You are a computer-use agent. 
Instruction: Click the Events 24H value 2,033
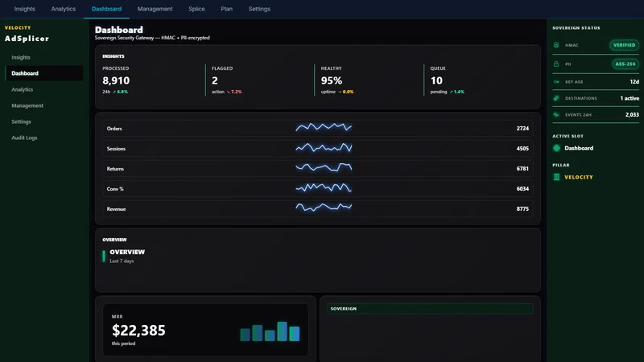pyautogui.click(x=632, y=115)
